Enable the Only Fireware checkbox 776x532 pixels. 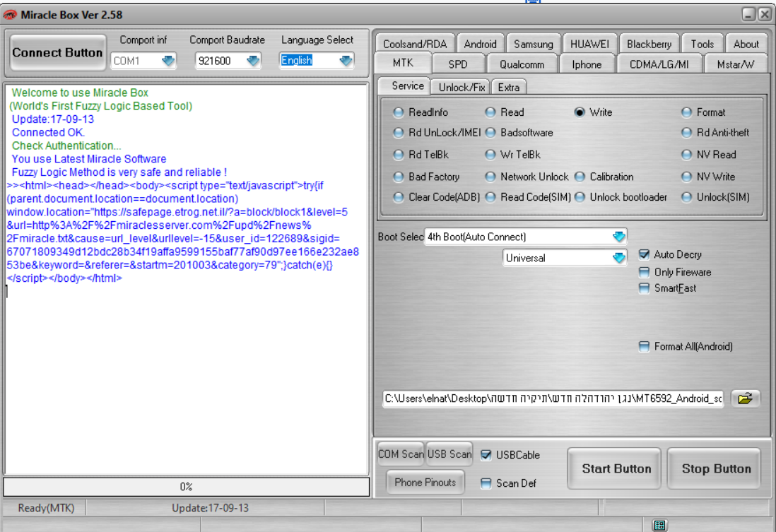644,272
